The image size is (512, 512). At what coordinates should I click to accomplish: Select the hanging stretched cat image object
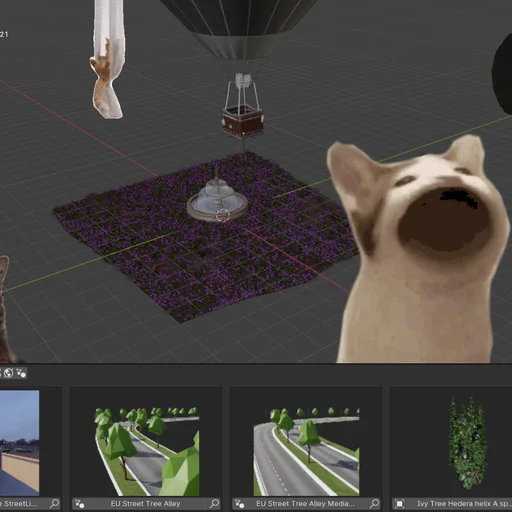(108, 59)
